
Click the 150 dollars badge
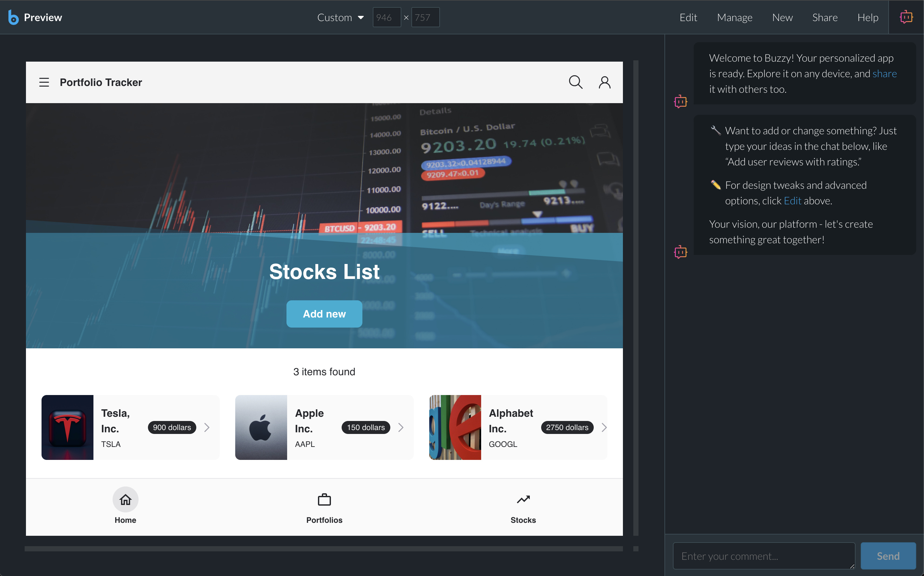pyautogui.click(x=366, y=427)
